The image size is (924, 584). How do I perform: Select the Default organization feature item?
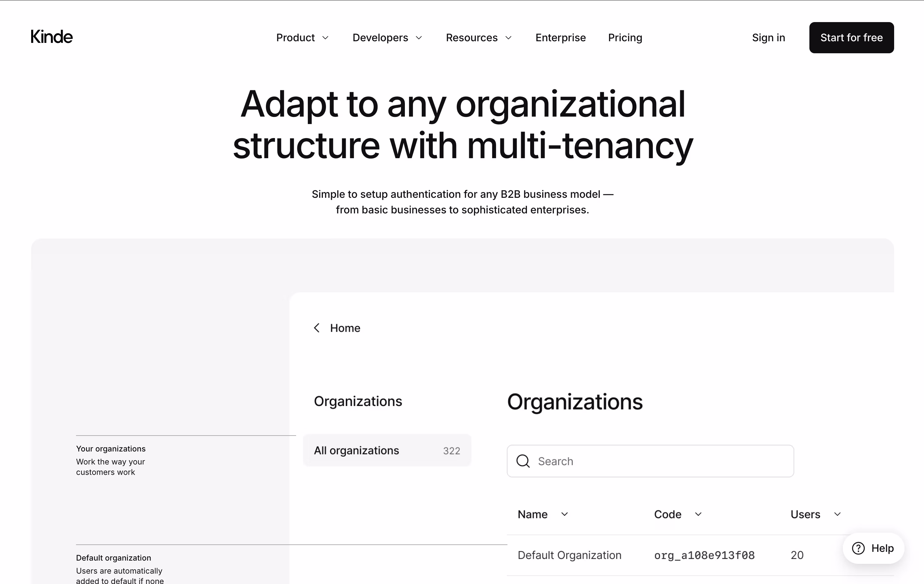pos(120,569)
